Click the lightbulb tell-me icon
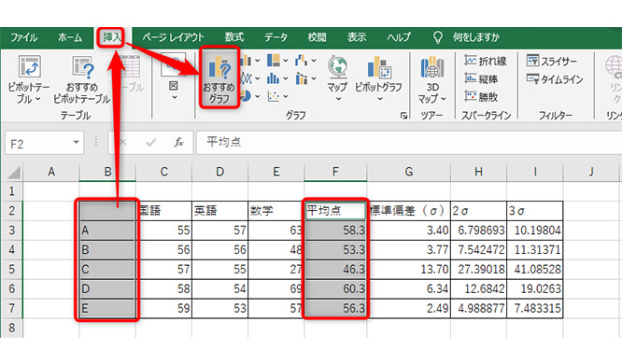The height and width of the screenshot is (364, 622). click(437, 37)
